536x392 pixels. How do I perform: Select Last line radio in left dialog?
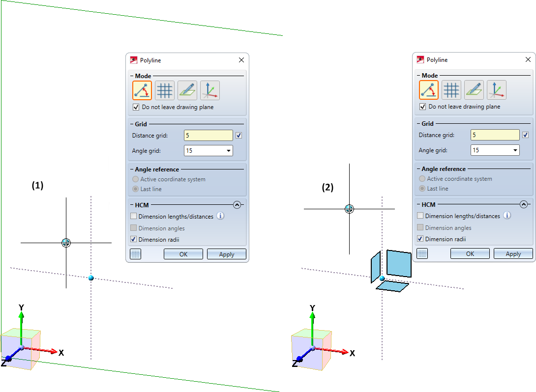(136, 189)
